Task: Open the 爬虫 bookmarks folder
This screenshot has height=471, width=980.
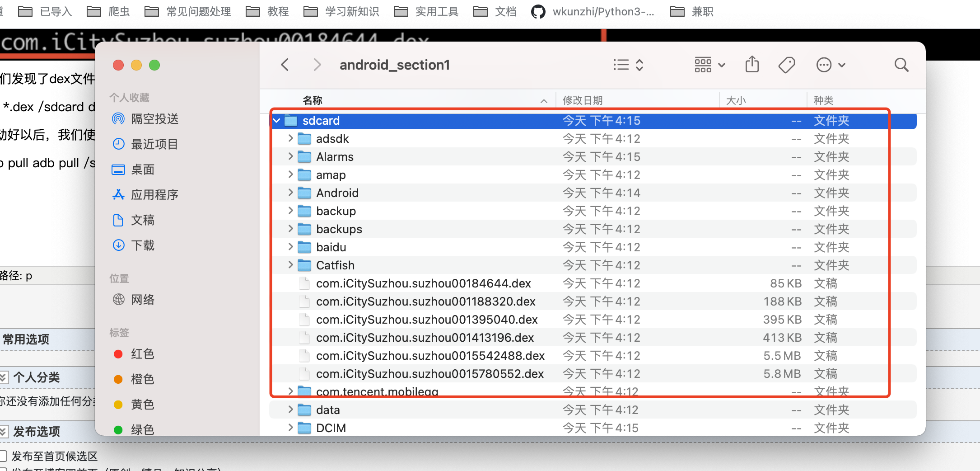Action: point(108,12)
